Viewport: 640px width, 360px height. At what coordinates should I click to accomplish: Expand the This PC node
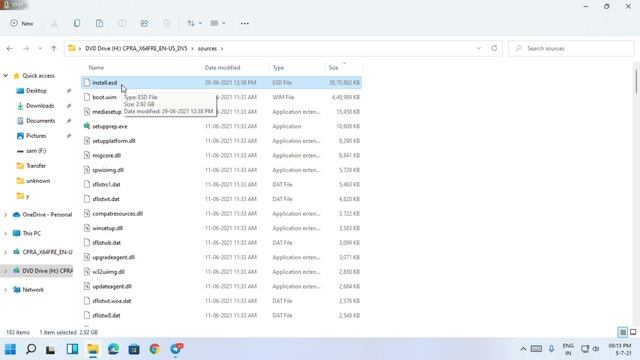6,233
